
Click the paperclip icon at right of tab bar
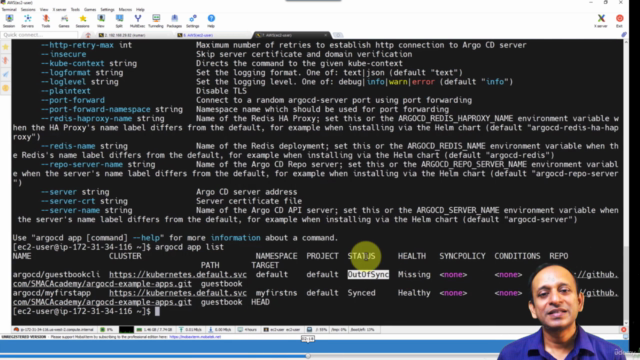pyautogui.click(x=624, y=35)
